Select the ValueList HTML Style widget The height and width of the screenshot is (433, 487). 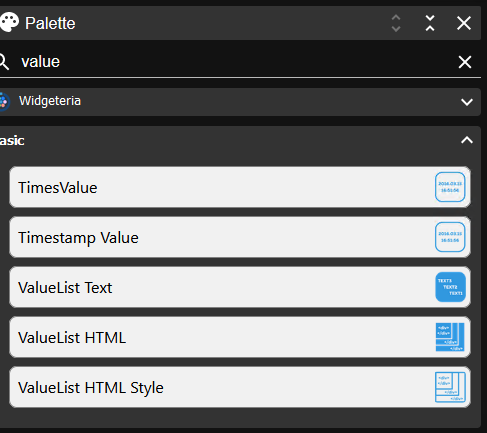click(240, 387)
